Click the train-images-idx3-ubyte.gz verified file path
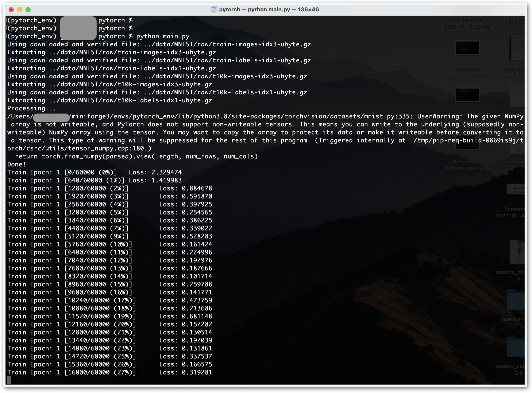 (227, 44)
